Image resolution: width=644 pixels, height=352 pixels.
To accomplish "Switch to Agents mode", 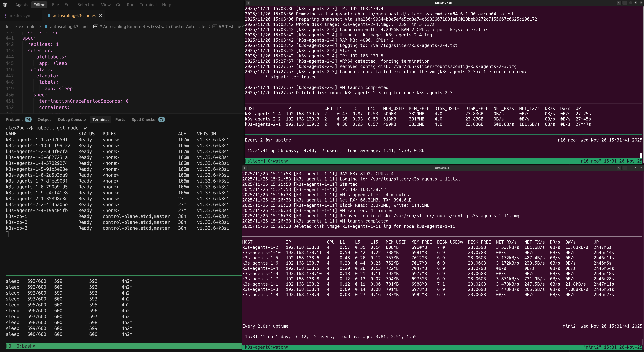I will click(22, 5).
